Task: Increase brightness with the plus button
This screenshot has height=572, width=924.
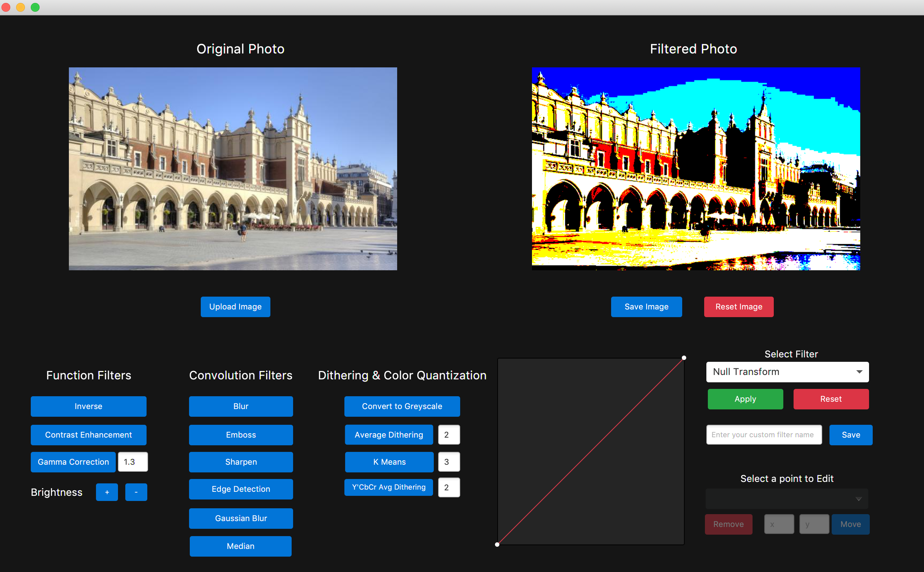Action: click(x=107, y=492)
